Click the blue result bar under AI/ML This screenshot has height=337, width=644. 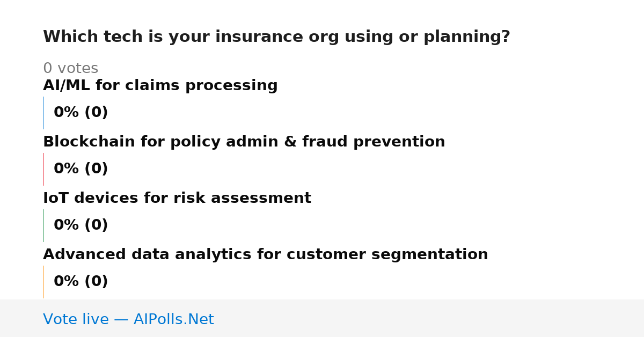click(43, 113)
